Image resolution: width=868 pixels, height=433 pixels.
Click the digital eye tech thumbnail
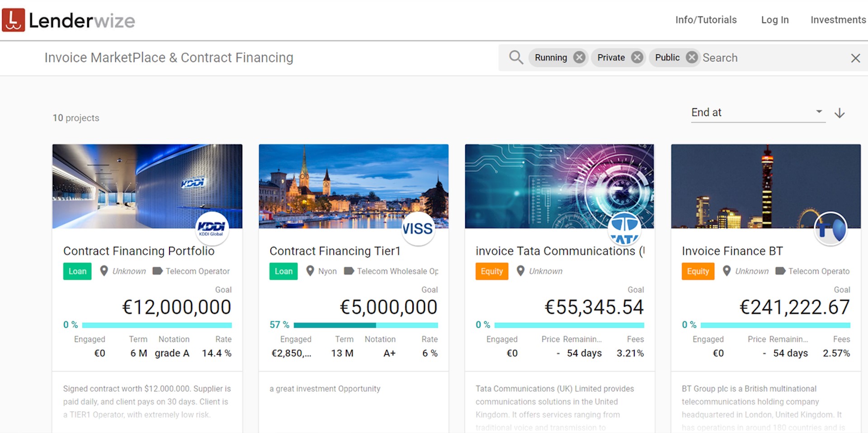coord(559,186)
